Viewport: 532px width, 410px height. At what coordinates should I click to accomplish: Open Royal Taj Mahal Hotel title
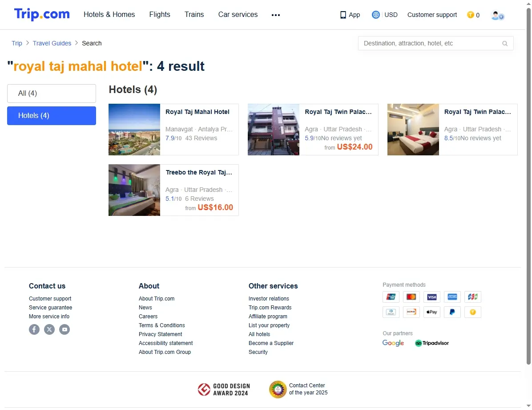coord(197,112)
